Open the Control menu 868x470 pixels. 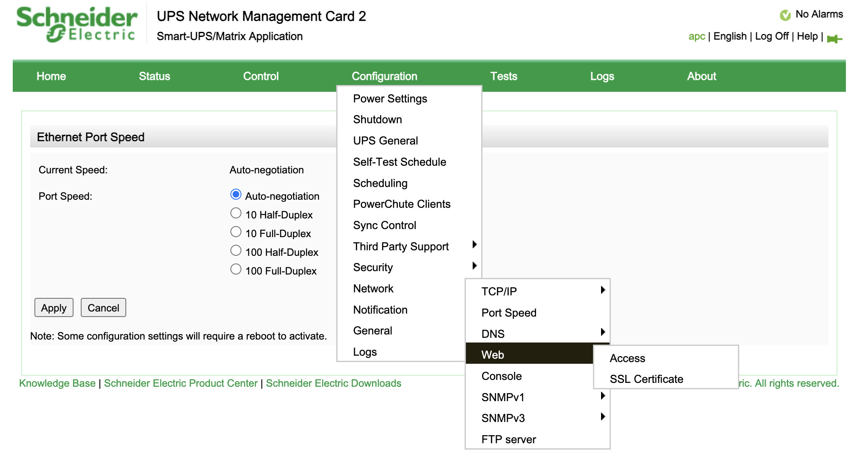click(x=261, y=76)
